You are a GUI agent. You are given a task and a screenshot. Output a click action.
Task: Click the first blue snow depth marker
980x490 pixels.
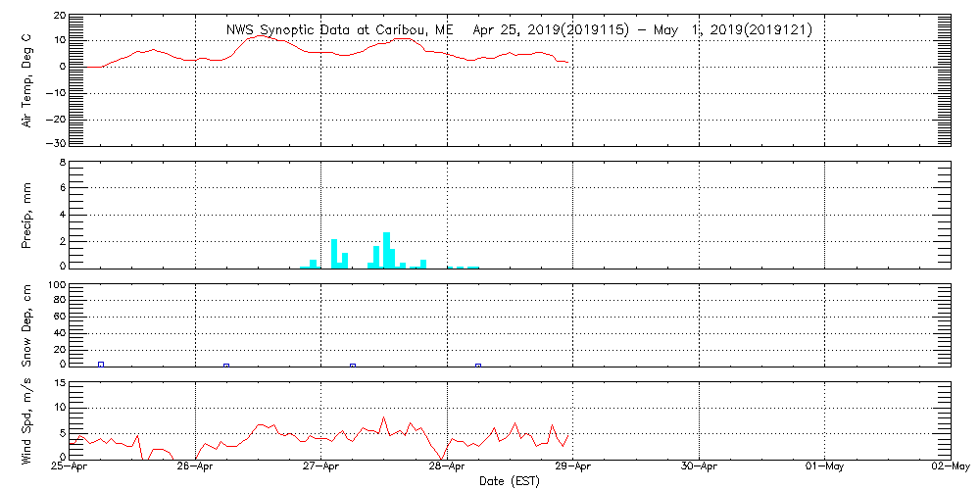pos(101,364)
